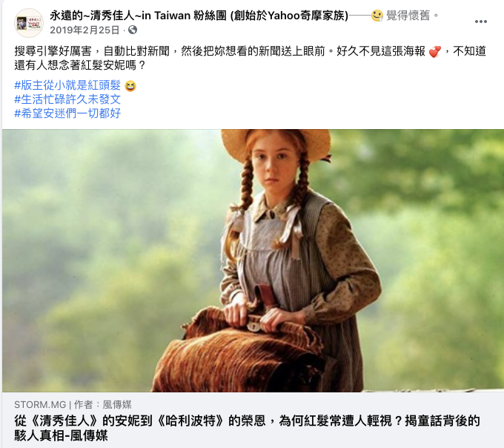Open the article headline about 紅髮
Screen dimensions: 504x448
coord(247,428)
